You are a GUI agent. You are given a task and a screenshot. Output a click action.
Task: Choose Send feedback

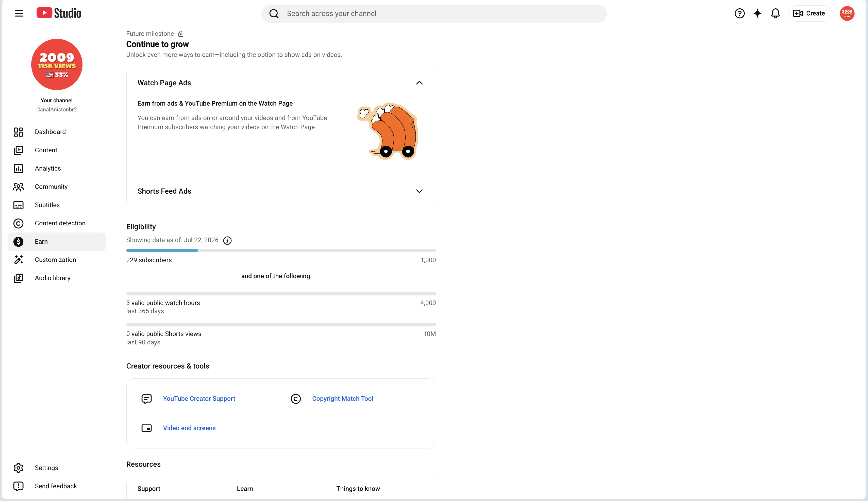click(56, 486)
